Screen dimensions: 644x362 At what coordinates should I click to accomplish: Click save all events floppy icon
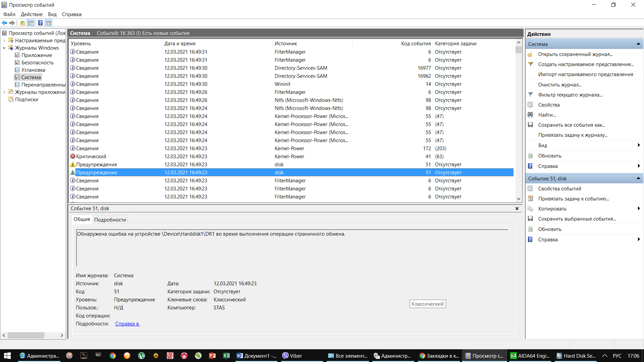(530, 125)
